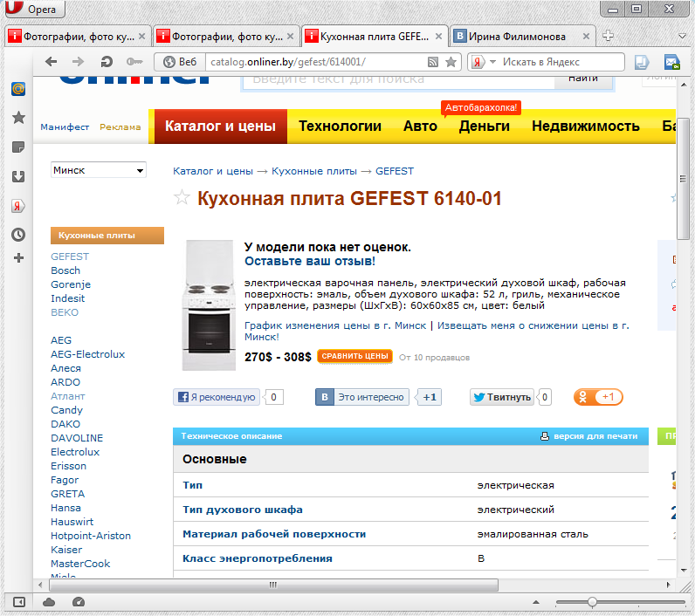Screen dimensions: 695x616
Task: Open the Манифест link
Action: coord(65,127)
